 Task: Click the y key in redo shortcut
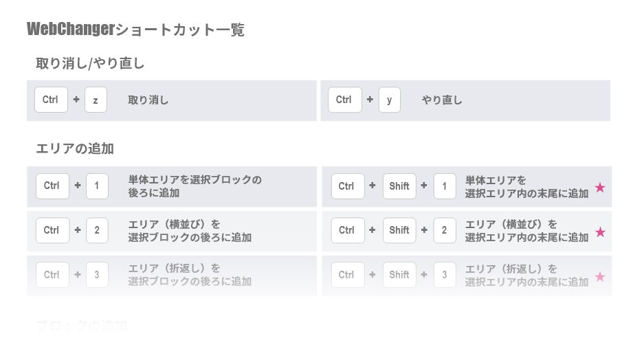pos(390,100)
